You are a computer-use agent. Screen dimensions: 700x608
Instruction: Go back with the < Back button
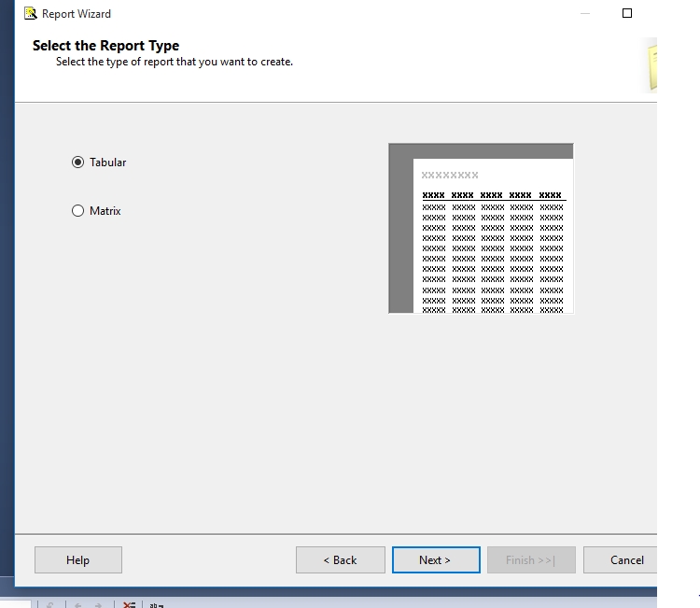click(340, 560)
